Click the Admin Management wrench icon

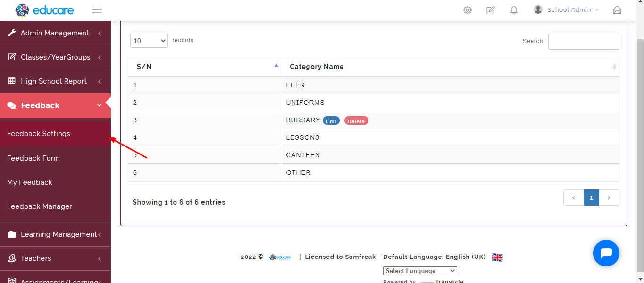tap(12, 33)
